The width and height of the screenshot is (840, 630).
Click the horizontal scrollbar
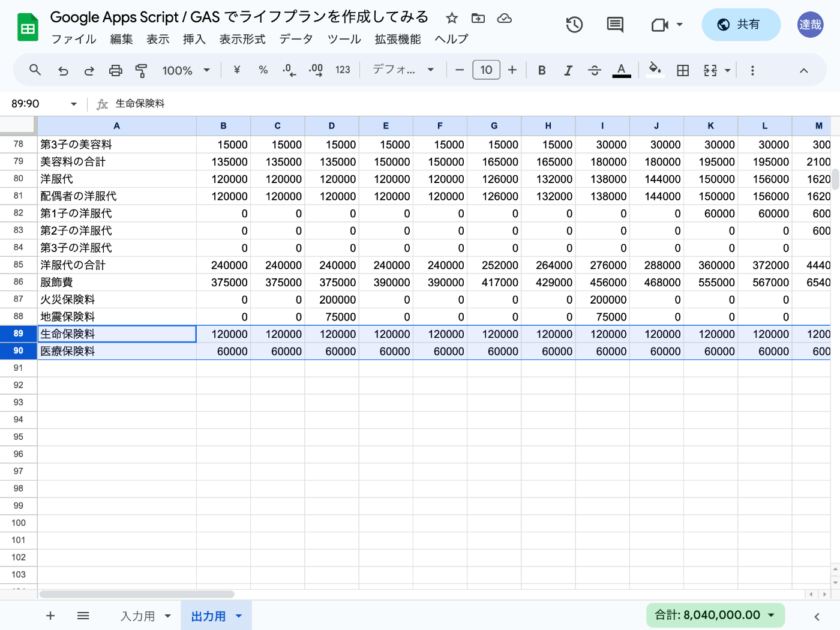(x=137, y=594)
